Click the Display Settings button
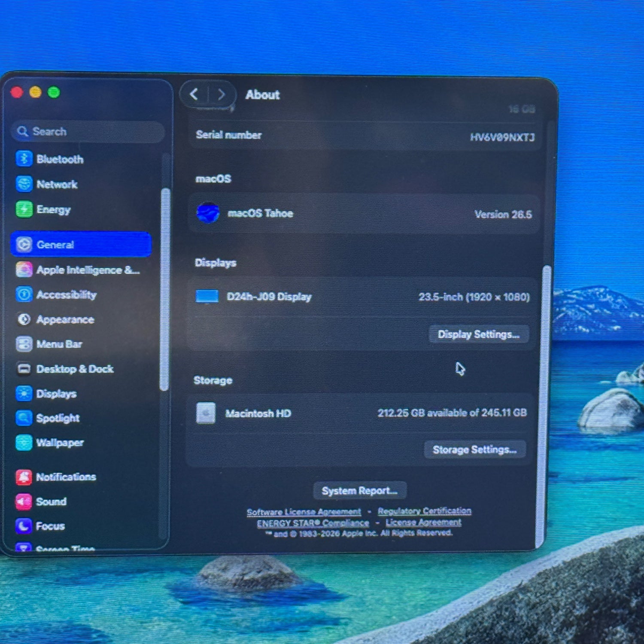644x644 pixels. pyautogui.click(x=479, y=334)
